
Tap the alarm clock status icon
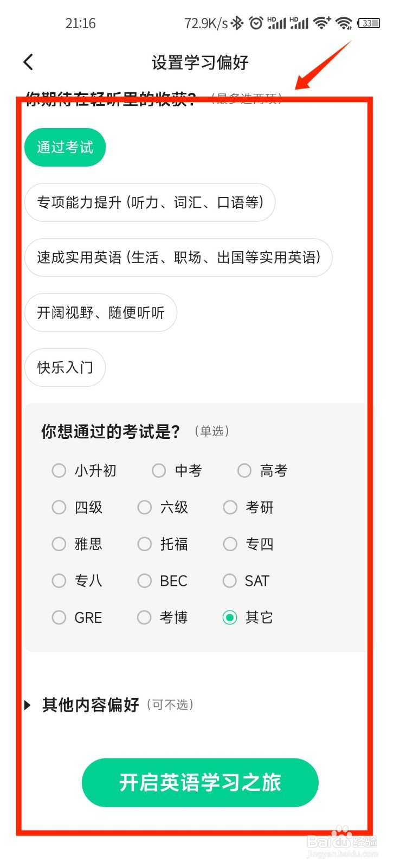[x=256, y=23]
